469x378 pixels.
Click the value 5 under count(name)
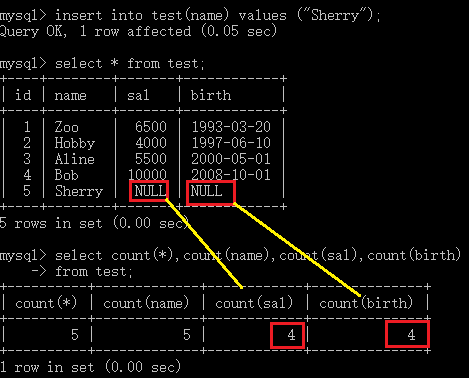187,335
